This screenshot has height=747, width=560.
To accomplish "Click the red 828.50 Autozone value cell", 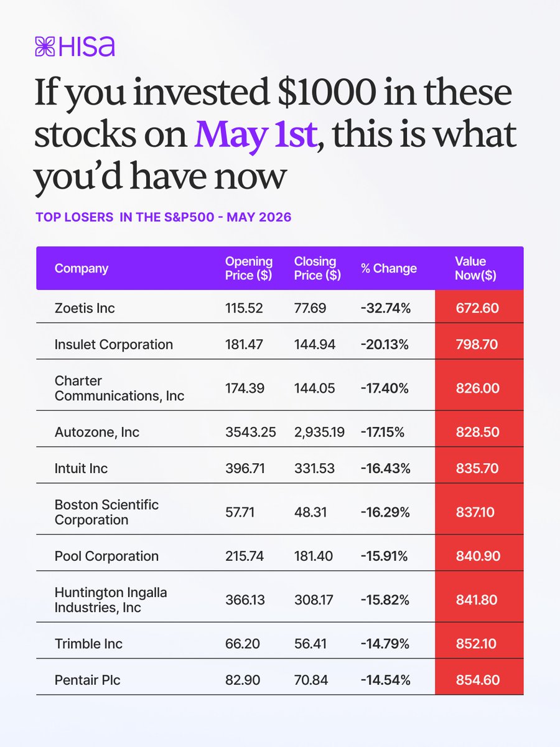I will pyautogui.click(x=479, y=432).
